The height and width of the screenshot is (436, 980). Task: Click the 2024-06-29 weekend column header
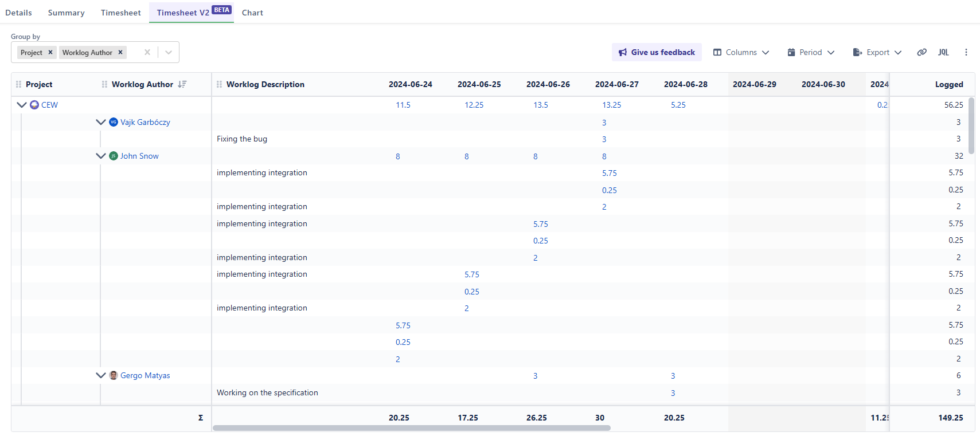[755, 84]
